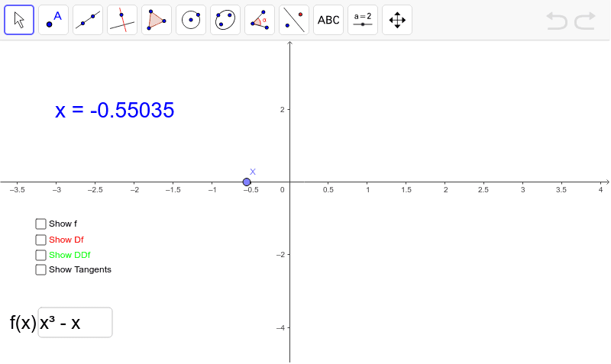Click the Redo arrow
The width and height of the screenshot is (611, 364).
(x=585, y=21)
